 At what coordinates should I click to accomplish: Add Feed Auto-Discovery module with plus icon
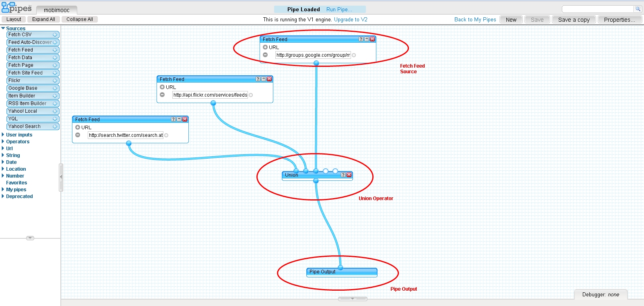55,42
